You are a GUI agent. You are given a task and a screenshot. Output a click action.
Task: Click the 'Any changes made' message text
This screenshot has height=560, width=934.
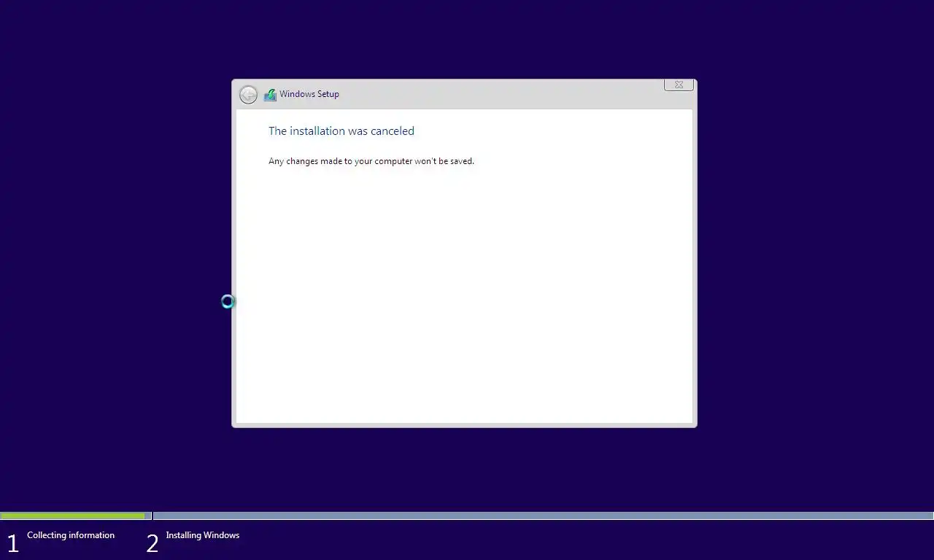(x=371, y=161)
